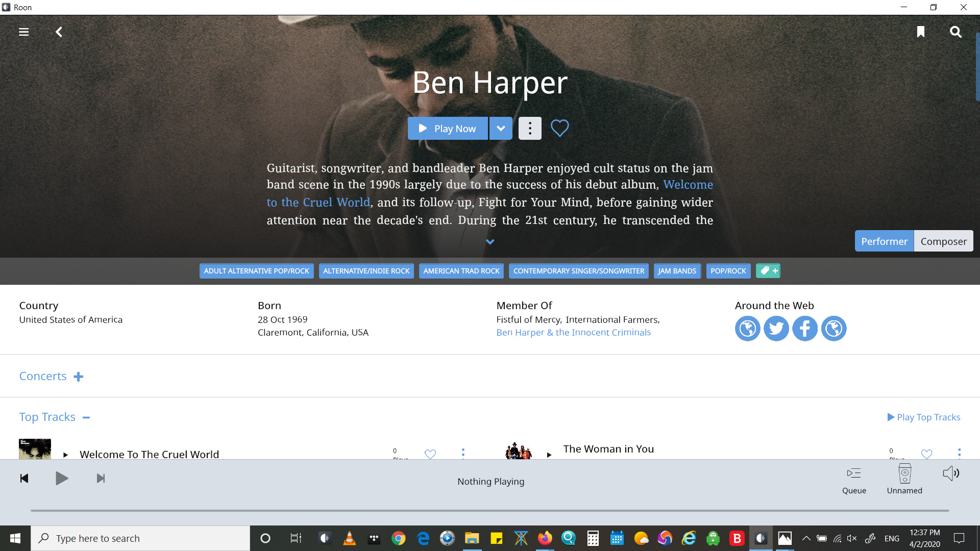Viewport: 980px width, 551px height.
Task: Add a tag with the green tag button
Action: 768,271
